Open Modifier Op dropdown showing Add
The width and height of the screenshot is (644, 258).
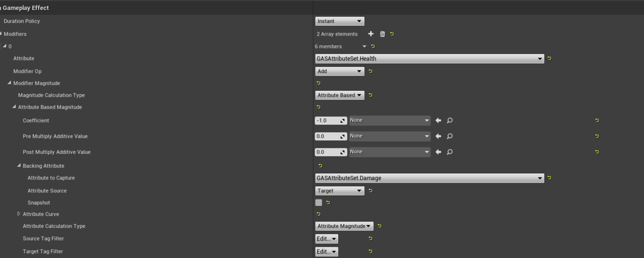pos(340,71)
